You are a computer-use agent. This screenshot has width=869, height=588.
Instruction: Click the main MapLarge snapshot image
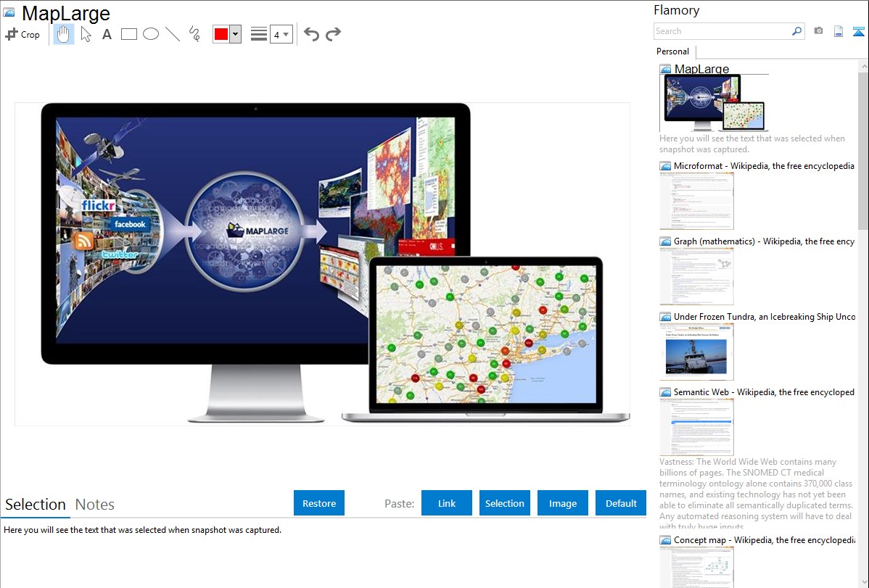click(322, 264)
